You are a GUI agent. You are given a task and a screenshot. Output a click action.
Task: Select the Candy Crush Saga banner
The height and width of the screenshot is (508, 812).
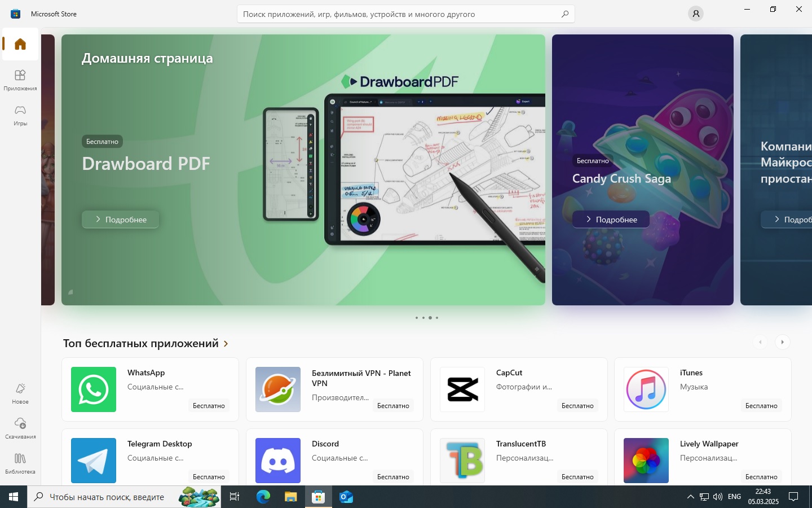(643, 170)
